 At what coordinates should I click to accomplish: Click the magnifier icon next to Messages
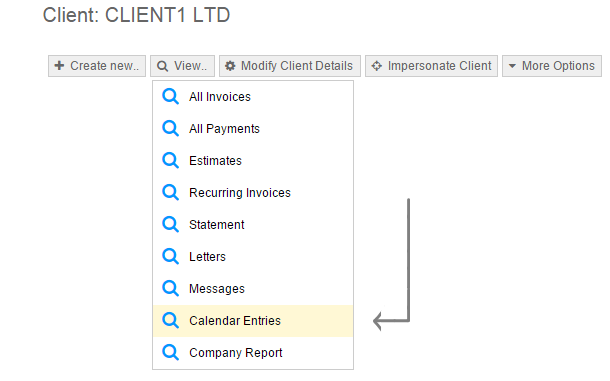click(170, 288)
